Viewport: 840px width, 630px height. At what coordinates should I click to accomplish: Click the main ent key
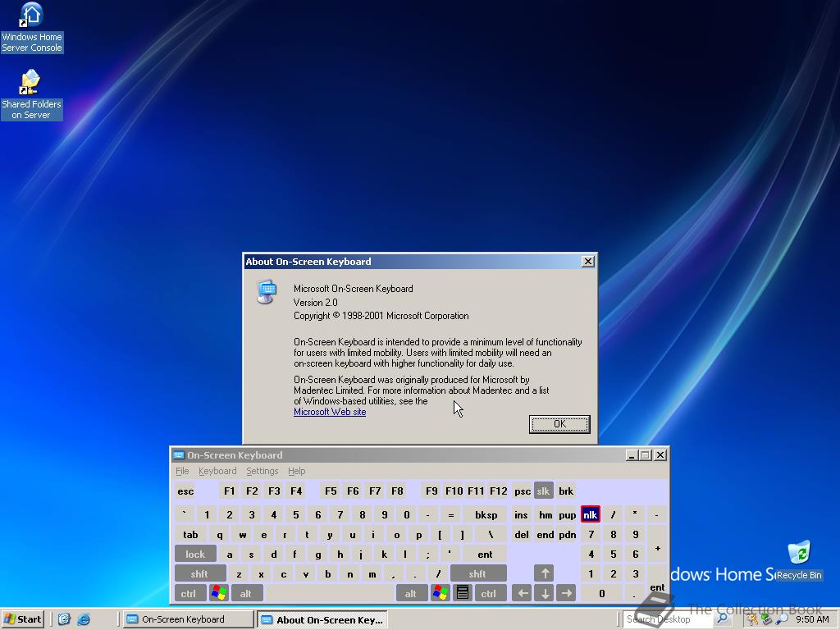click(485, 554)
